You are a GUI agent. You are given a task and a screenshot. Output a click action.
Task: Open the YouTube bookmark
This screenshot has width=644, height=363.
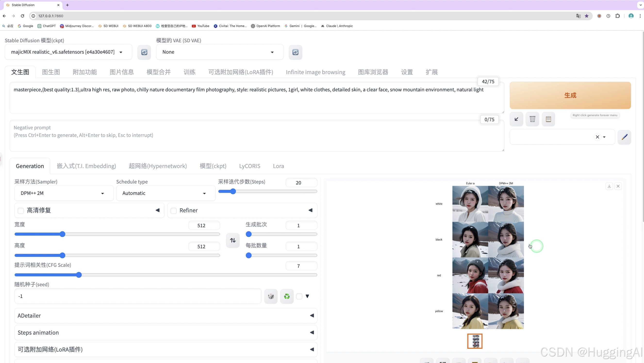tap(200, 26)
